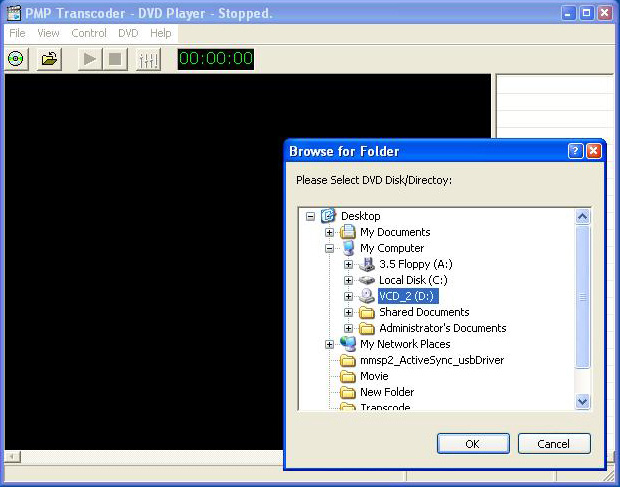Click the dialog's question mark help button
This screenshot has width=620, height=487.
pos(575,151)
